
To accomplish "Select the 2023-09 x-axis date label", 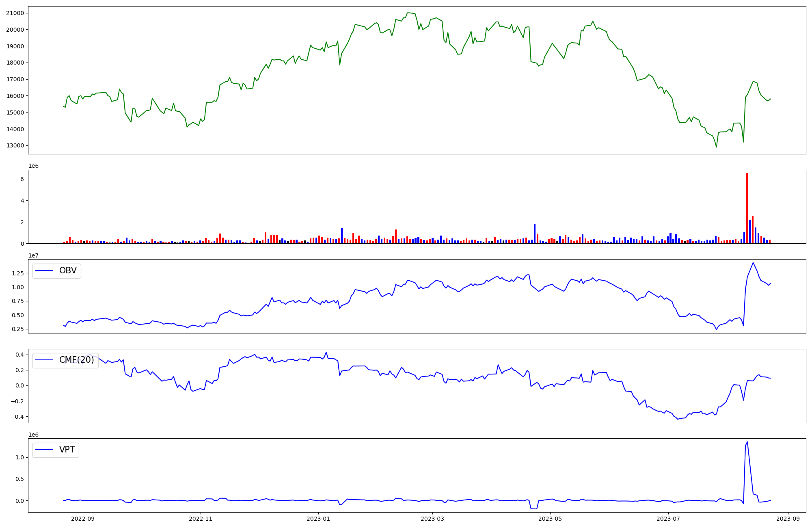I will [x=788, y=518].
